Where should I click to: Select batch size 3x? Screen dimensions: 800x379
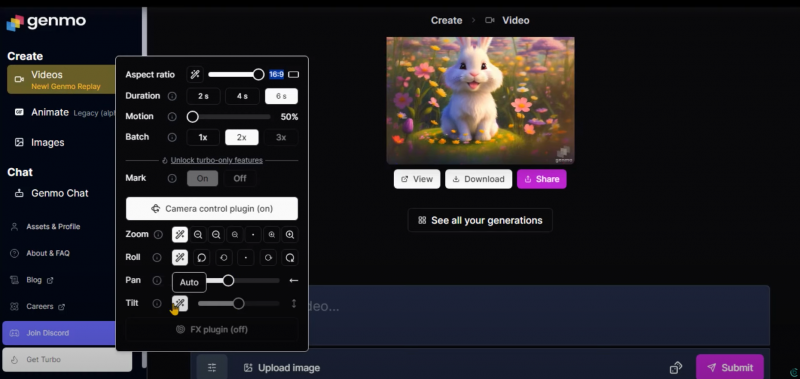[281, 137]
